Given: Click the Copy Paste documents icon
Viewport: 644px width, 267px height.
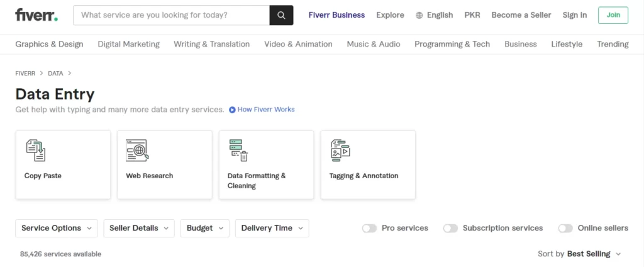Looking at the screenshot, I should 36,150.
